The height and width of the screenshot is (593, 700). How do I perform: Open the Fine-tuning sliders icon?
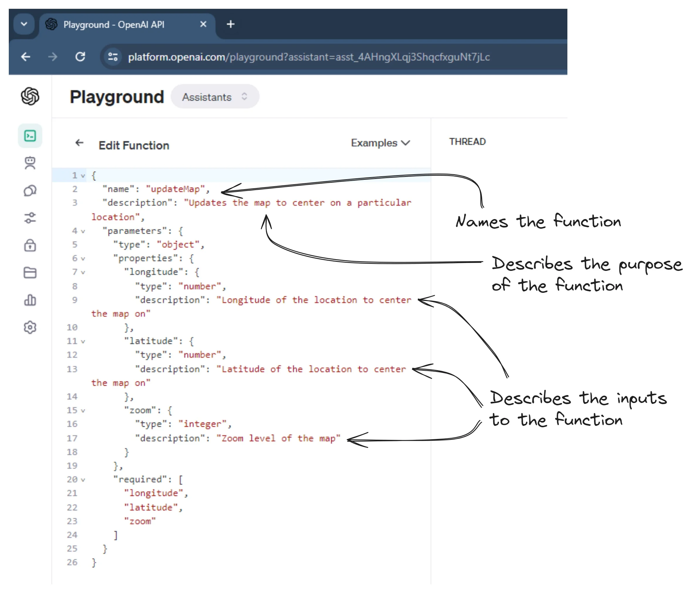click(x=30, y=218)
